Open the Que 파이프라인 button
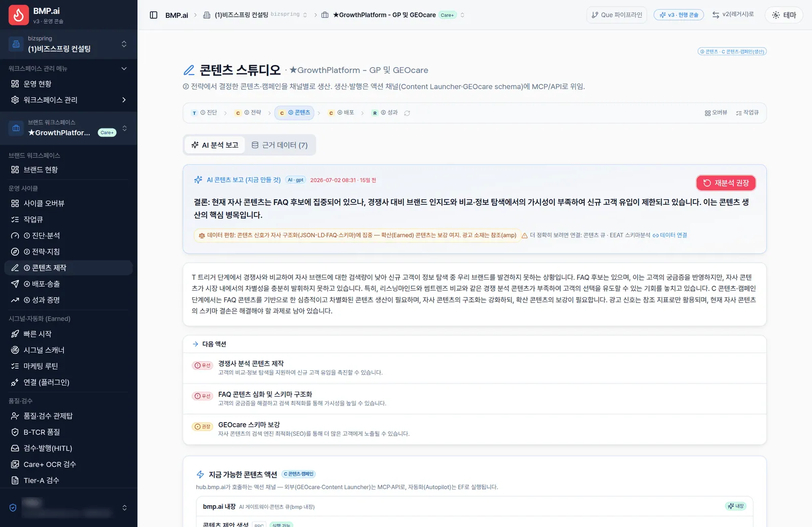This screenshot has width=812, height=527. (617, 15)
